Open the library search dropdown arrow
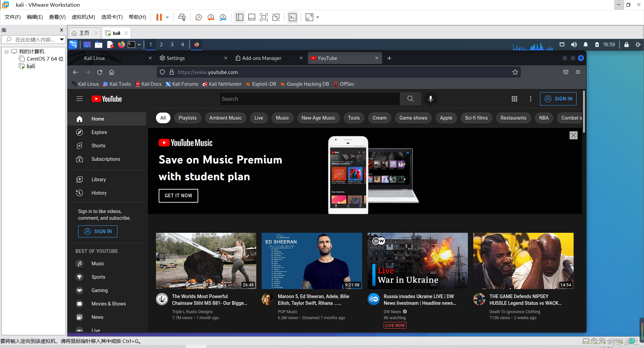Viewport: 644px width, 348px height. point(62,40)
